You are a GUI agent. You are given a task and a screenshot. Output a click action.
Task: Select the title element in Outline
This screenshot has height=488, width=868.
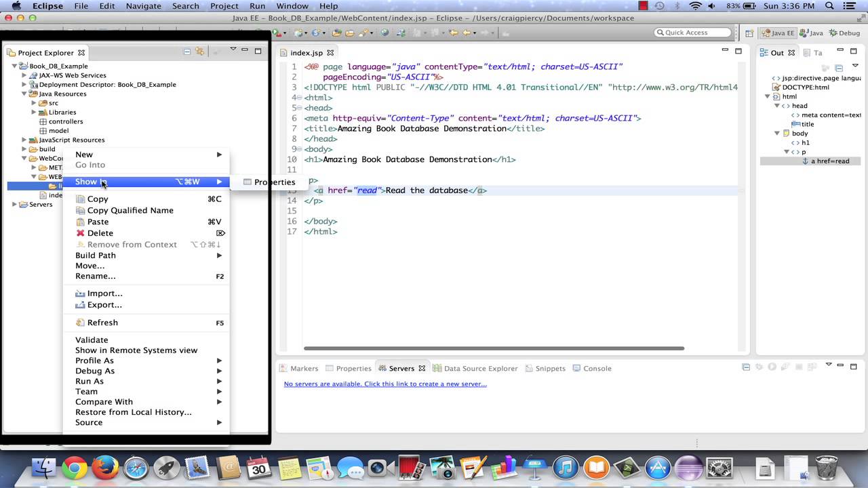pos(803,124)
